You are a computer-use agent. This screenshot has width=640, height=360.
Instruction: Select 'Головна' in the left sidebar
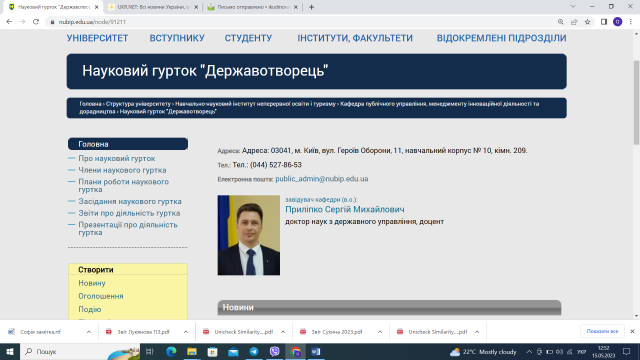point(128,144)
